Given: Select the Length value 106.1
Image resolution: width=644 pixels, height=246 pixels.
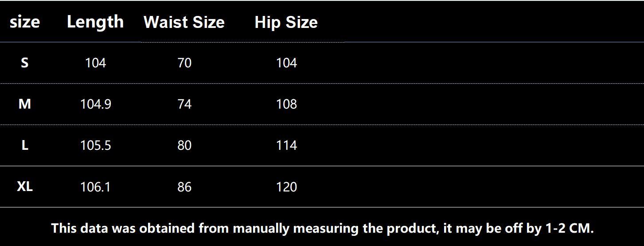Looking at the screenshot, I should [x=95, y=187].
